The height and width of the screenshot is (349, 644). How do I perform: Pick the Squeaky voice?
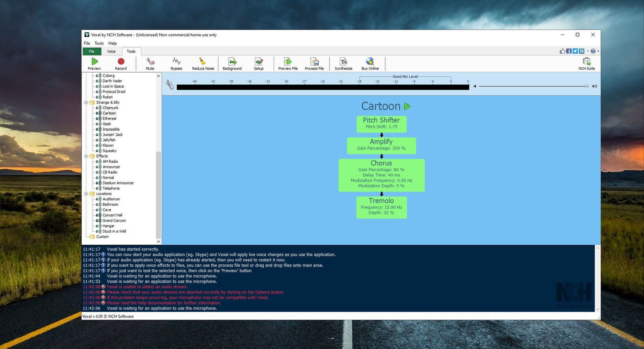pyautogui.click(x=110, y=151)
